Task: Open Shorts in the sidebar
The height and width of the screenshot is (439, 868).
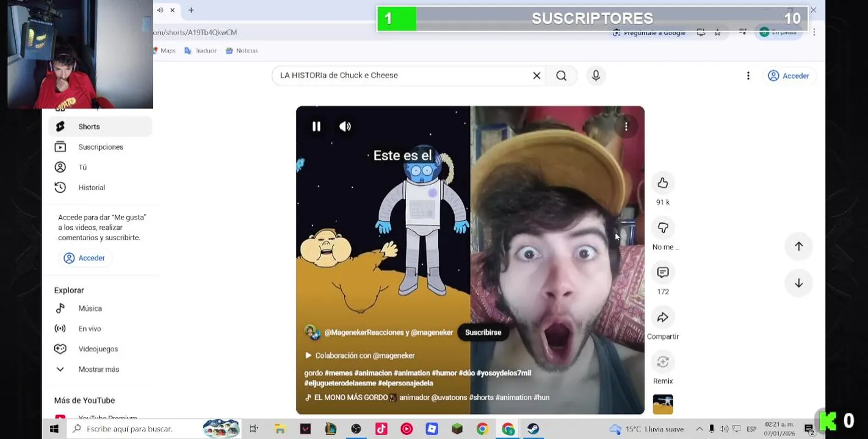Action: coord(100,126)
